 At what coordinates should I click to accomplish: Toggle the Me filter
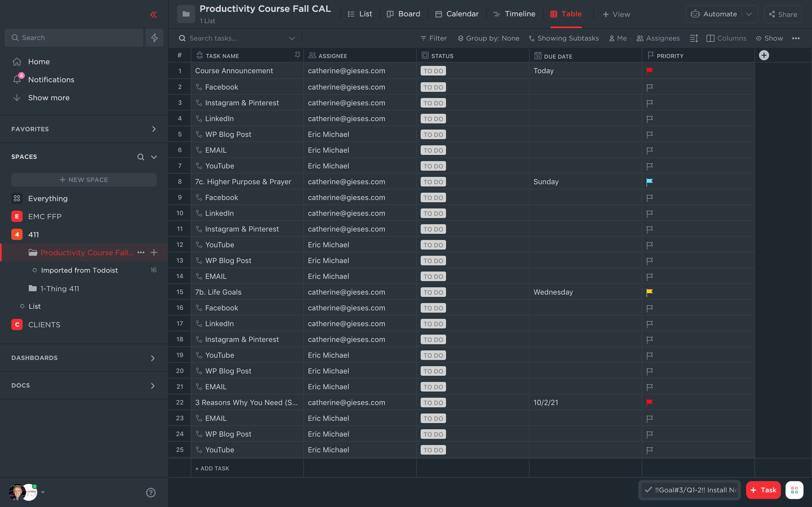618,38
